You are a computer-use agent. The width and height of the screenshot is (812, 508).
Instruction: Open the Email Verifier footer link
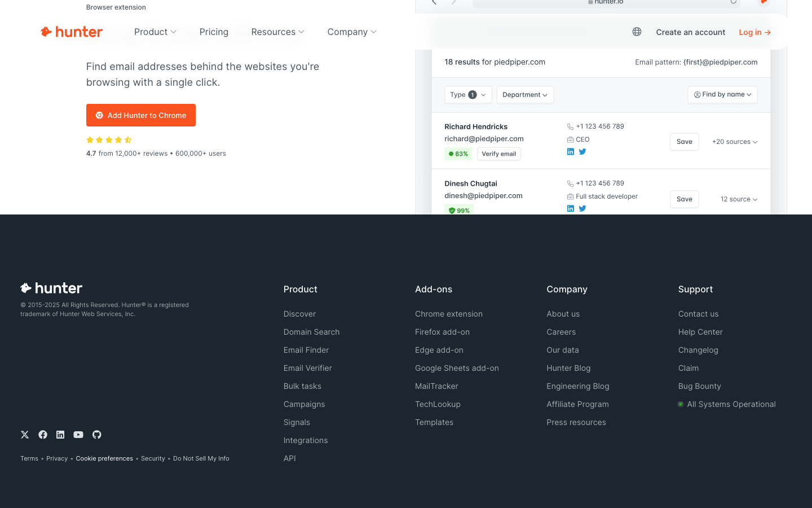308,368
